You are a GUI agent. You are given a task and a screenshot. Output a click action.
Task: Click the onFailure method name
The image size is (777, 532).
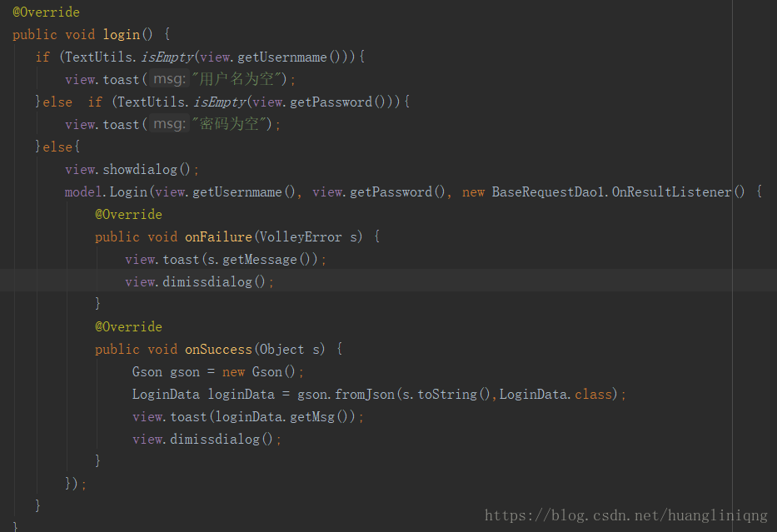point(218,237)
